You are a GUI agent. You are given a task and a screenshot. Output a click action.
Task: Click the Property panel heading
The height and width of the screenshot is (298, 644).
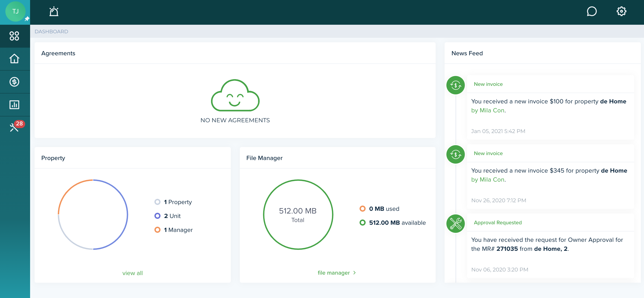click(53, 158)
